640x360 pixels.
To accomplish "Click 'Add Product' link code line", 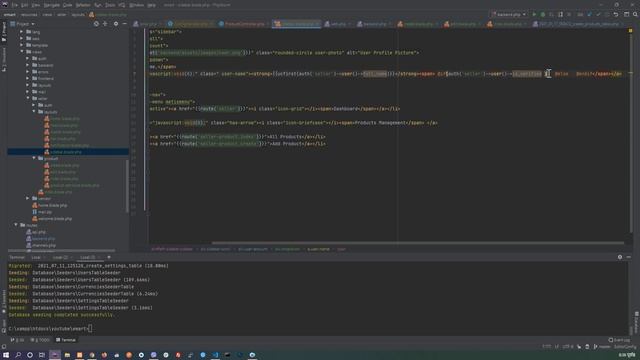I will pos(238,144).
